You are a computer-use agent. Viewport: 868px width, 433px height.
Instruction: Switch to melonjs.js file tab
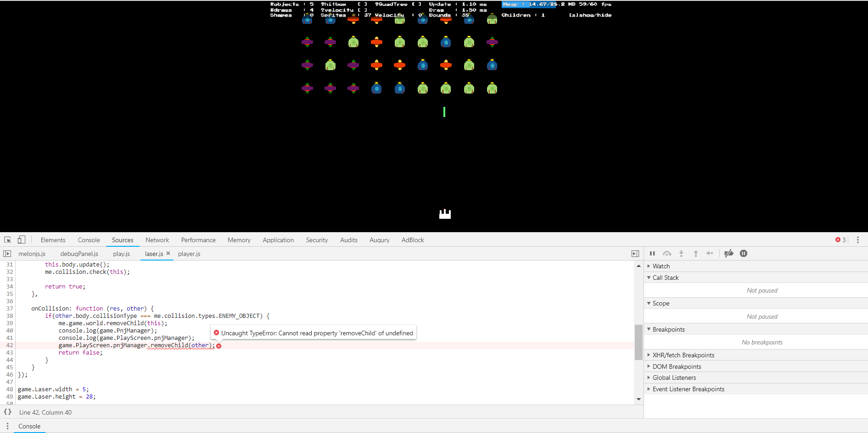pos(32,254)
